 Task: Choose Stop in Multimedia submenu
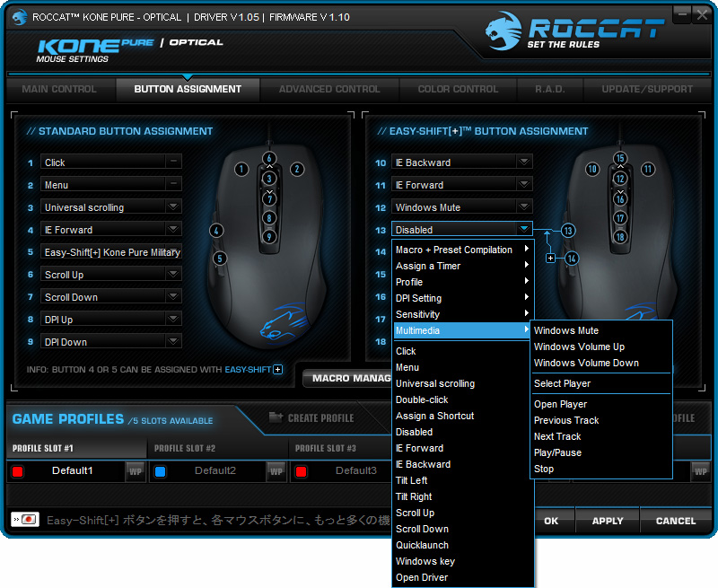[600, 469]
